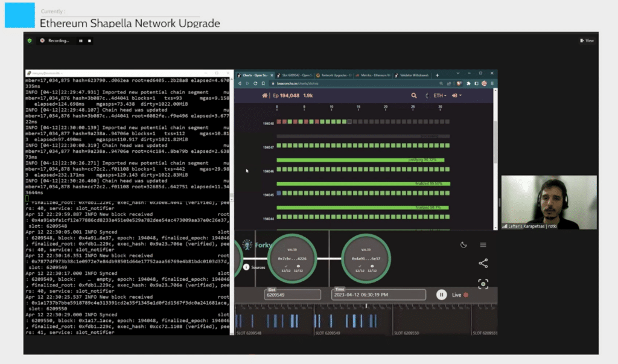
Task: Open the green shield encryption info
Action: coord(30,40)
